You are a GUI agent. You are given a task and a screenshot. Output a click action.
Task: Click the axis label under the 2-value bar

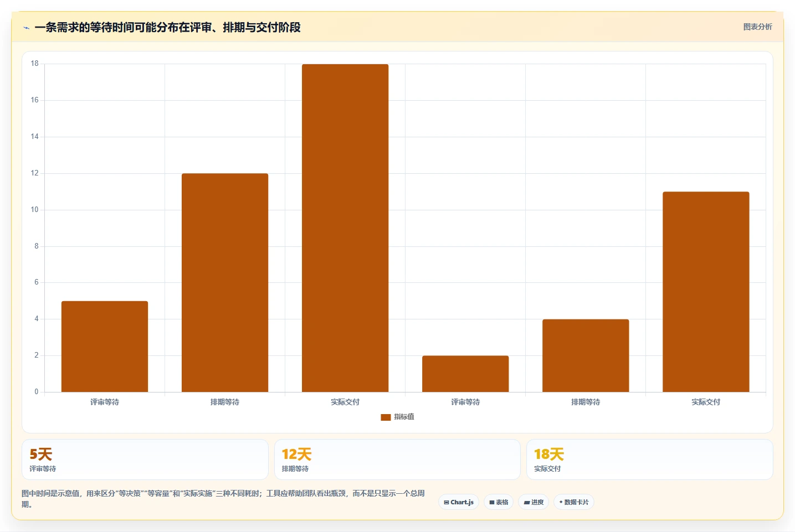coord(465,402)
